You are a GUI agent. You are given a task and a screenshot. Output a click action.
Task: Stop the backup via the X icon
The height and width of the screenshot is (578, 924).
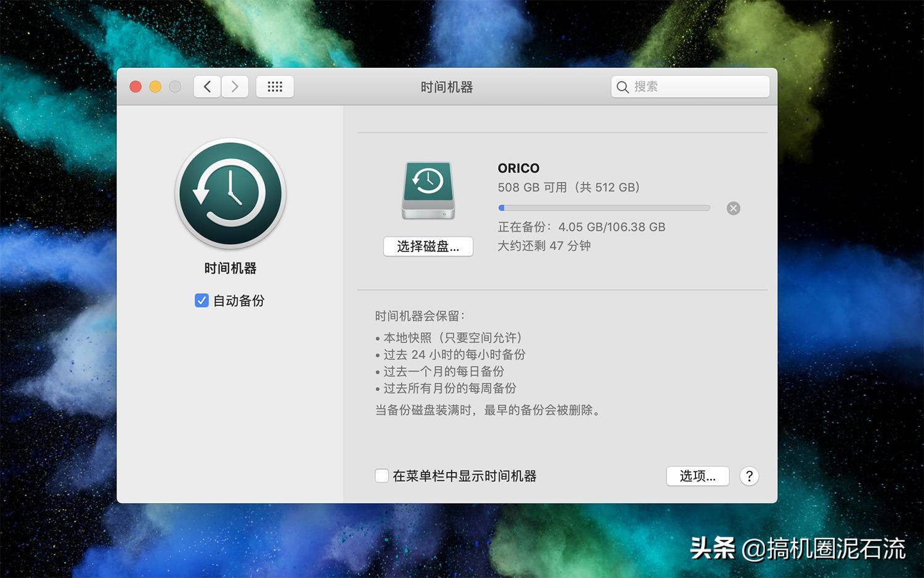click(x=733, y=208)
